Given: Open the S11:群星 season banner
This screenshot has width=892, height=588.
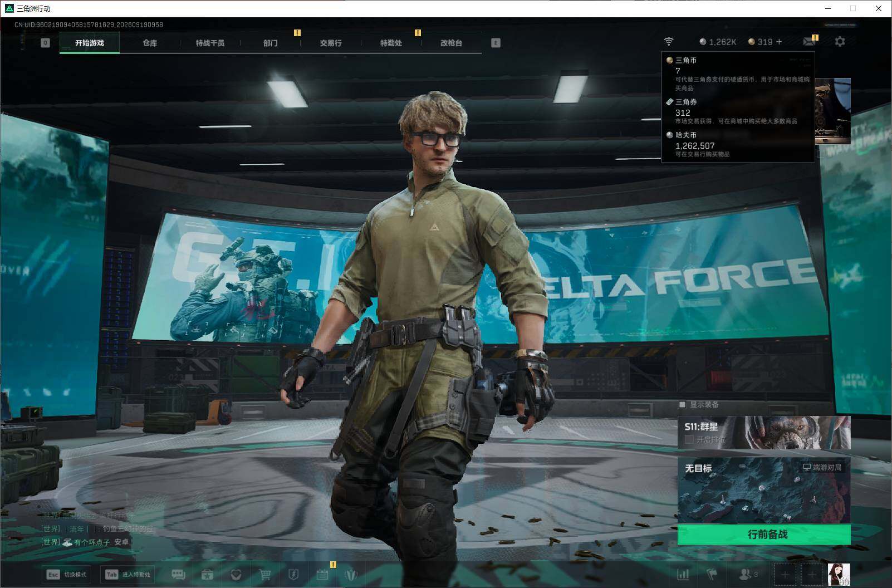Looking at the screenshot, I should (x=764, y=433).
